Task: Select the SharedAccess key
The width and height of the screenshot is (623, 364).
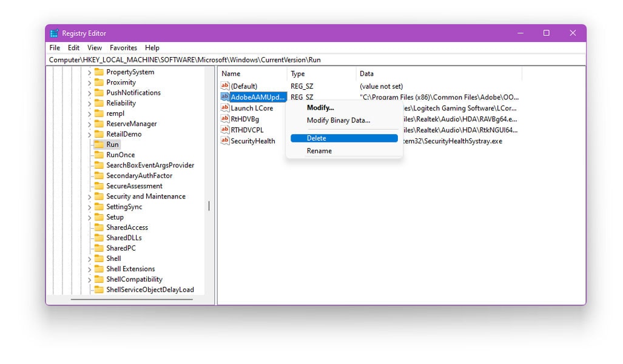Action: pyautogui.click(x=127, y=227)
